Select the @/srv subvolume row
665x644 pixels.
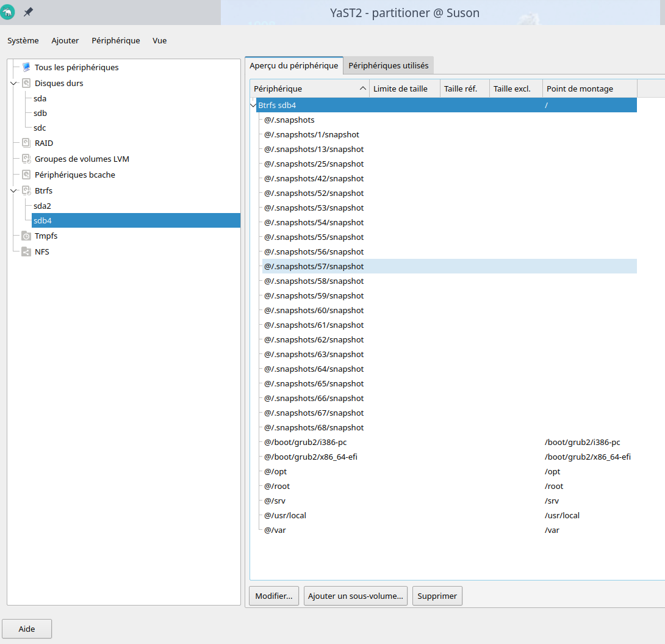coord(450,501)
